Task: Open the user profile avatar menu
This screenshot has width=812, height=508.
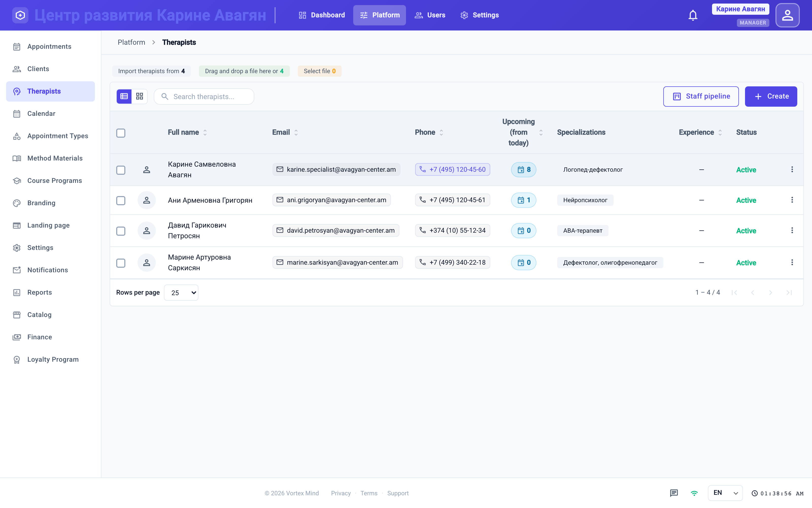Action: (x=787, y=15)
